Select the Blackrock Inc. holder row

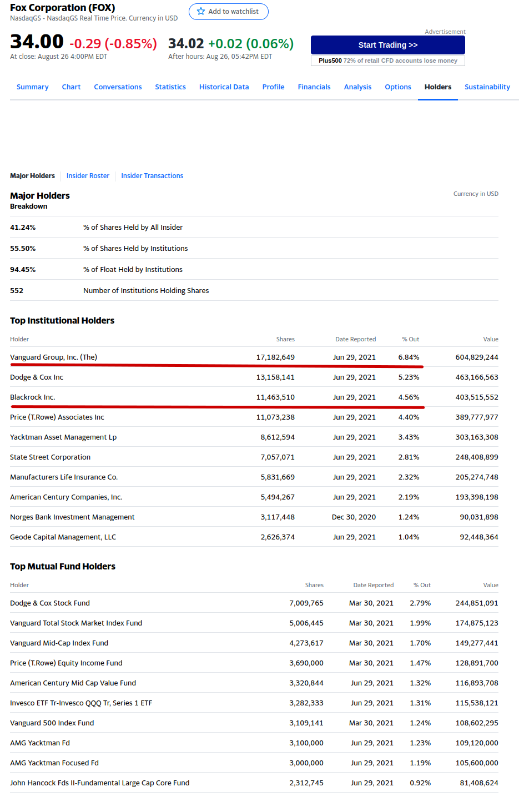(x=33, y=397)
